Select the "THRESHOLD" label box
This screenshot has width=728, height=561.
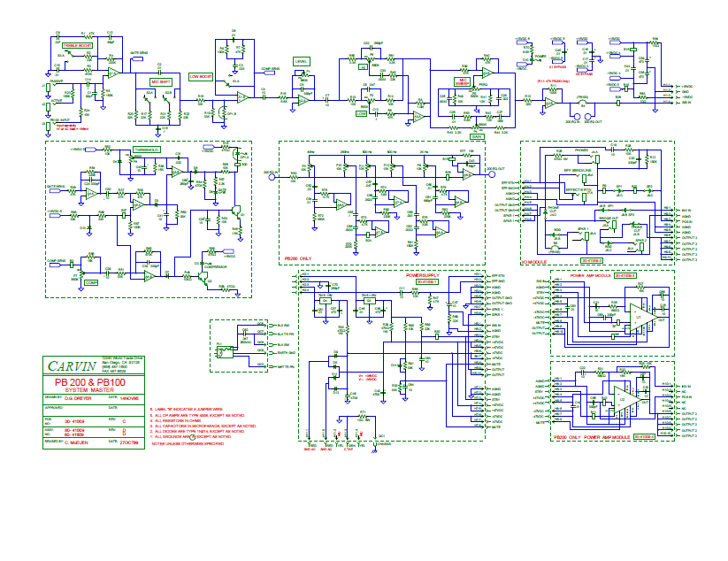click(147, 150)
